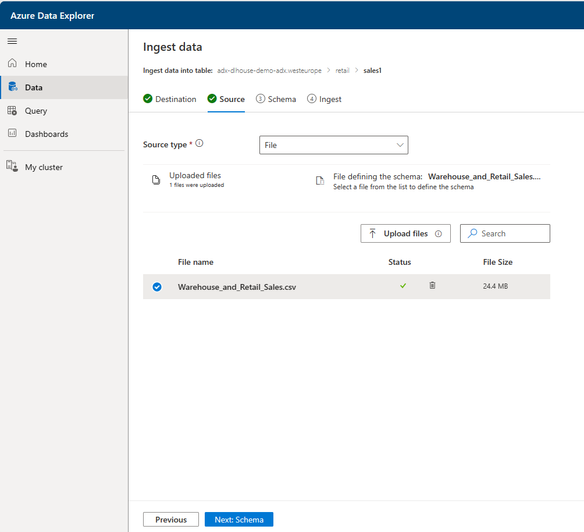Click the Next: Schema button
Image resolution: width=584 pixels, height=532 pixels.
pyautogui.click(x=239, y=519)
